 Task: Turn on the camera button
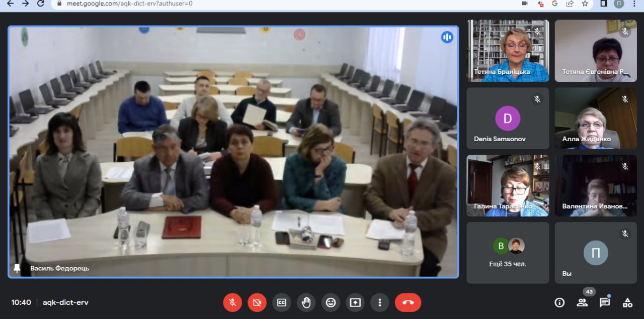coord(257,302)
